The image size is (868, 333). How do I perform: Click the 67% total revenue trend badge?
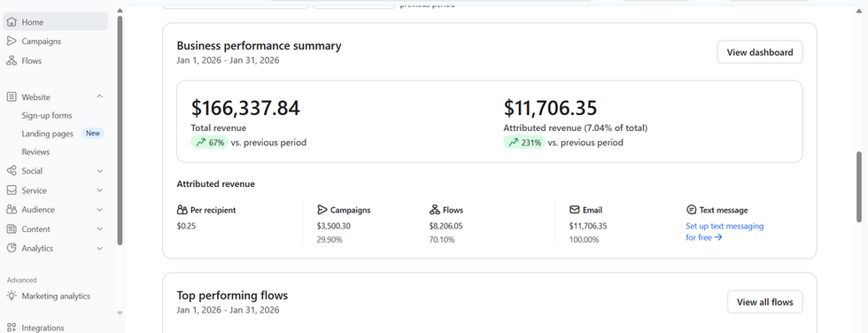click(x=209, y=143)
